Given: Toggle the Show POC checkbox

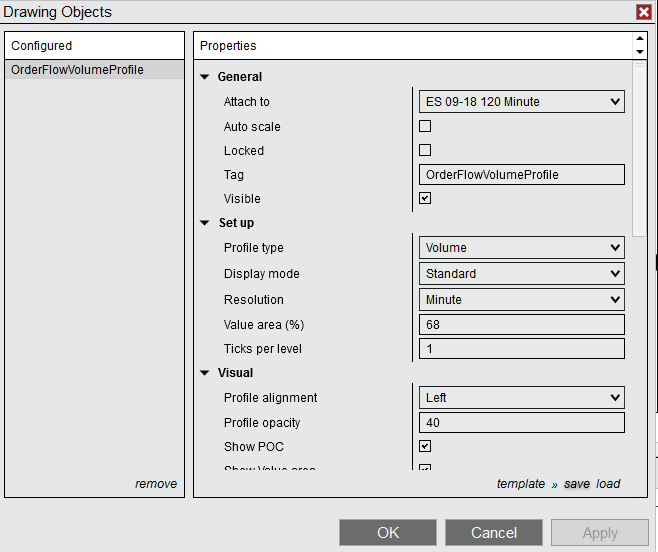Looking at the screenshot, I should pos(425,447).
